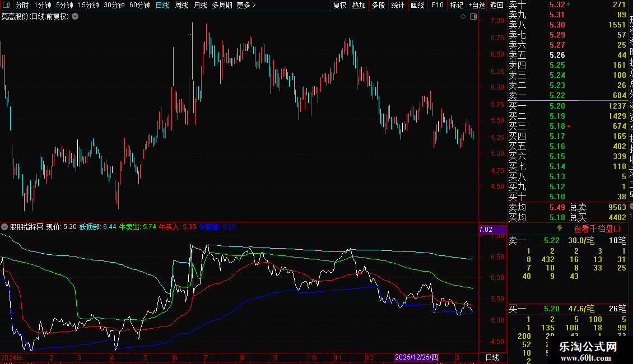
Task: Click the 牛底部: 5.16 indicator value
Action: point(217,227)
